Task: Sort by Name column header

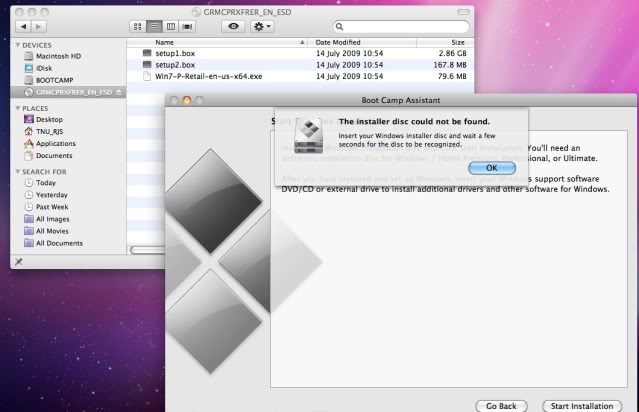Action: pos(217,42)
